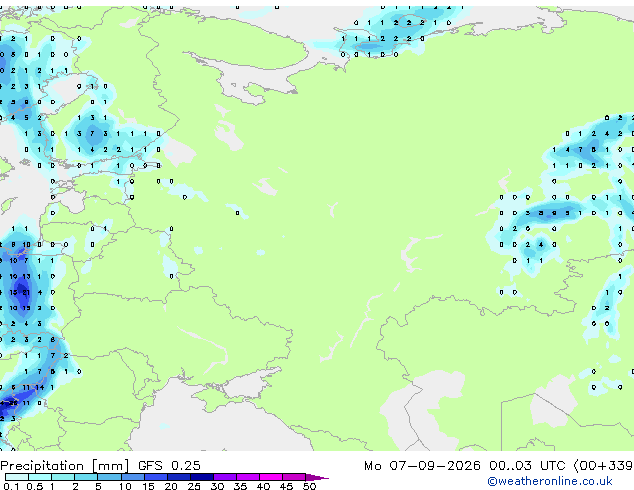Pick the 5 mm legend color swatch
This screenshot has height=490, width=634.
coord(109,477)
